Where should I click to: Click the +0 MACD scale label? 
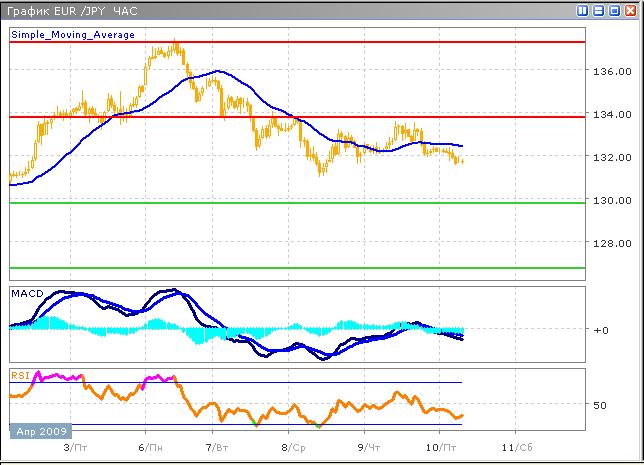click(x=601, y=330)
